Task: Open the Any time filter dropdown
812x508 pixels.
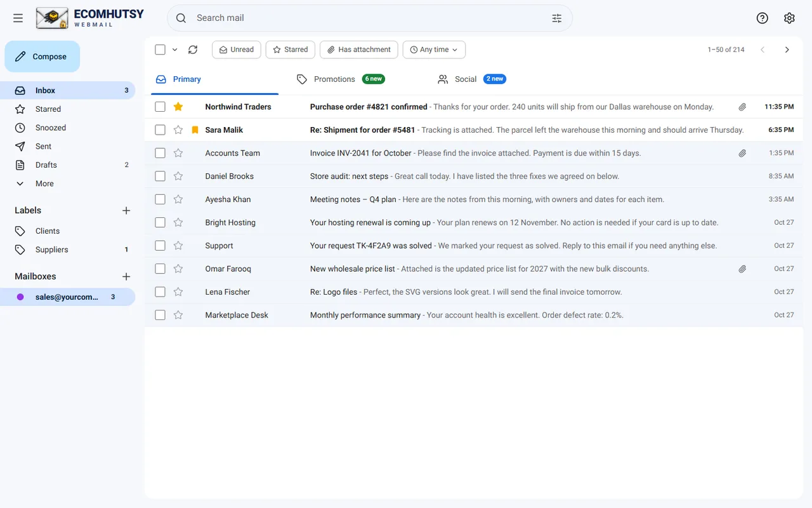Action: pyautogui.click(x=434, y=50)
